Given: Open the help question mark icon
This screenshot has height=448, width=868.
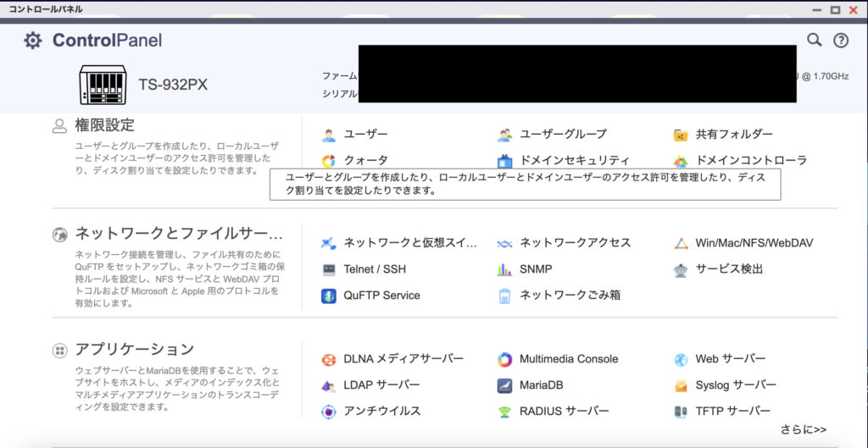Looking at the screenshot, I should tap(841, 41).
